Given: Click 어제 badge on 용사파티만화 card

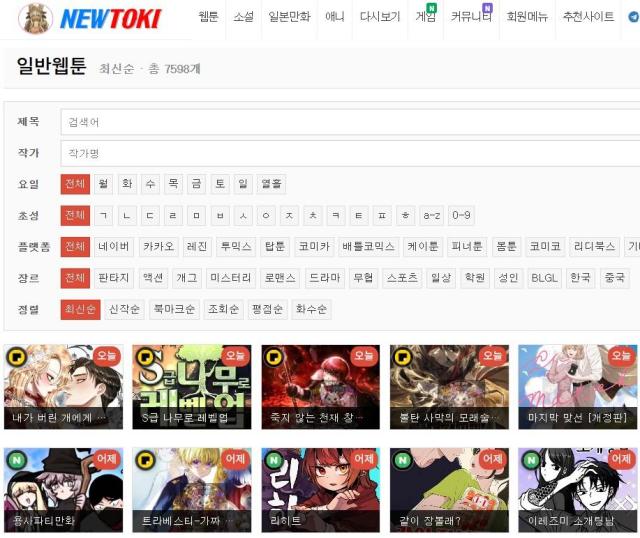Looking at the screenshot, I should click(x=107, y=459).
